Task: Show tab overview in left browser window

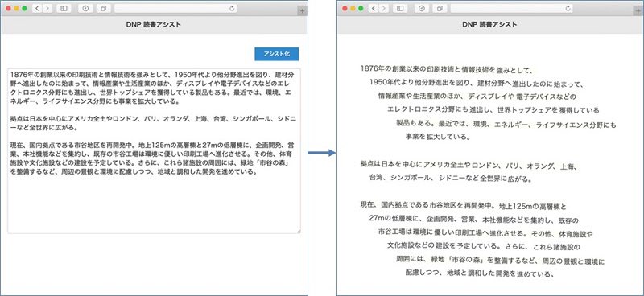Action: 104,8
